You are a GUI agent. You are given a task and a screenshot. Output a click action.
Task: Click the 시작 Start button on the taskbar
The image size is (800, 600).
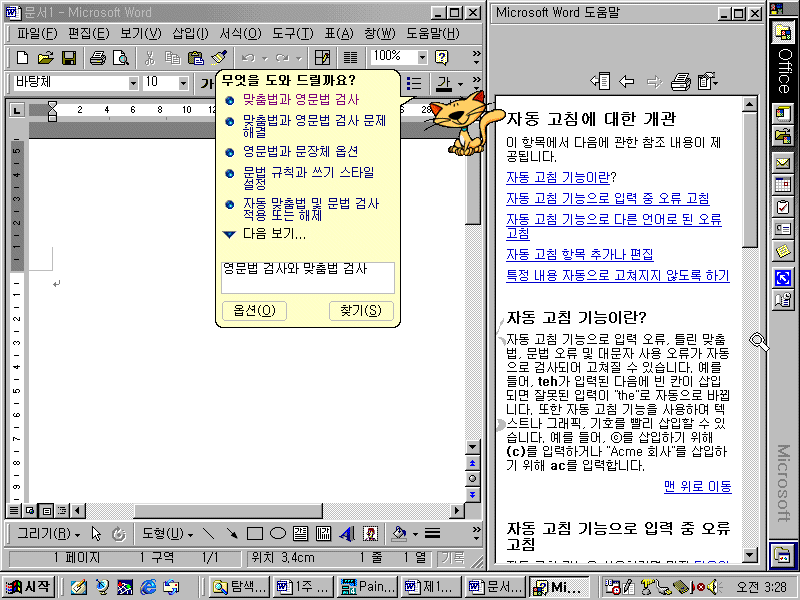pyautogui.click(x=29, y=587)
